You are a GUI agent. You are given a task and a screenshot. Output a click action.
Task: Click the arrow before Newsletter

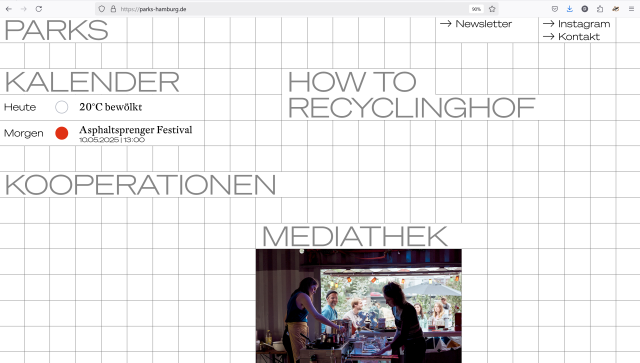pyautogui.click(x=446, y=24)
